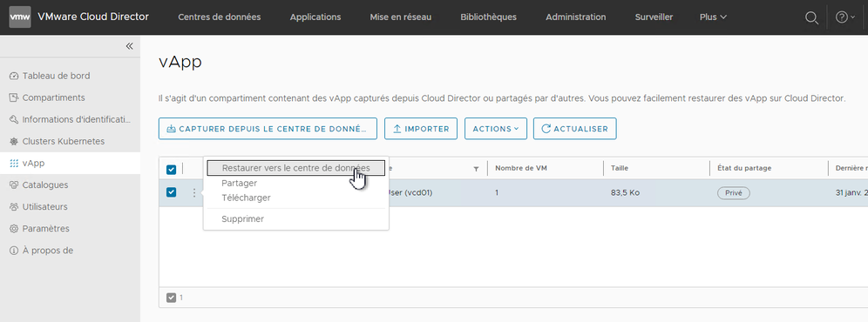Click the État du partage column header
Viewport: 868px width, 322px height.
coord(744,168)
